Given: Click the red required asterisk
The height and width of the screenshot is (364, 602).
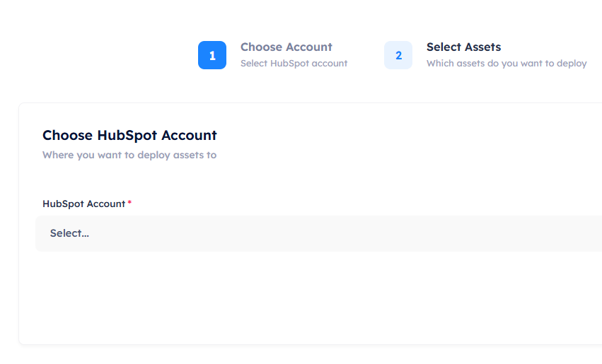Looking at the screenshot, I should point(129,203).
